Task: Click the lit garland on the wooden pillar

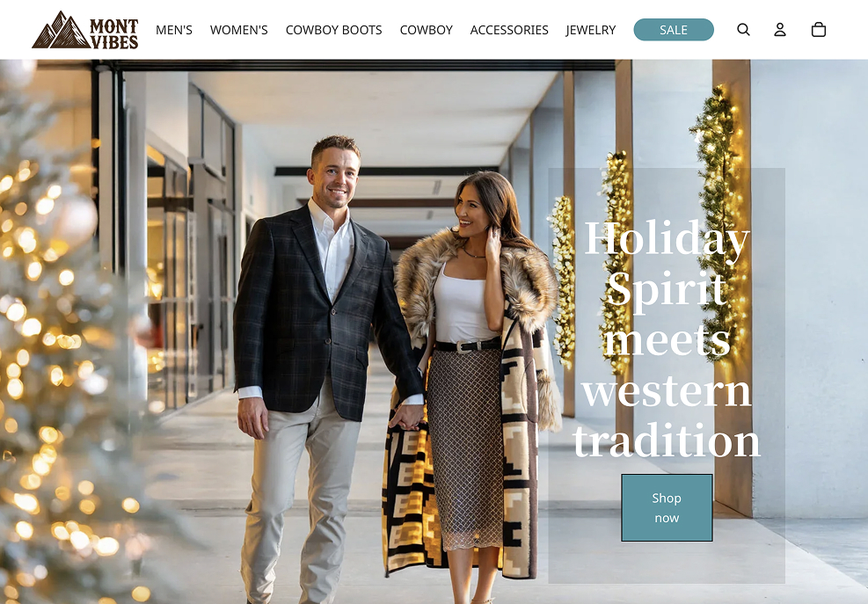Action: coord(719,222)
